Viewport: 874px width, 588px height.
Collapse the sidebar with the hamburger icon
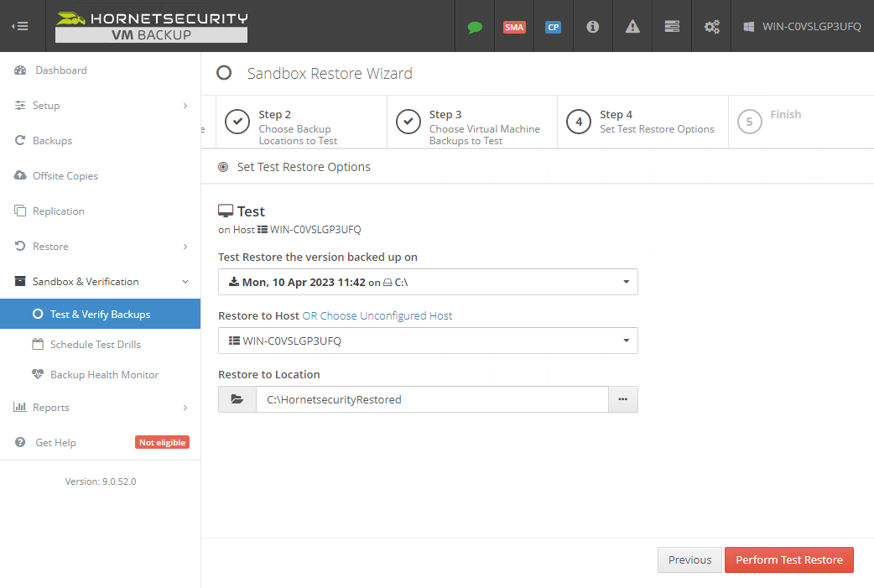[20, 25]
